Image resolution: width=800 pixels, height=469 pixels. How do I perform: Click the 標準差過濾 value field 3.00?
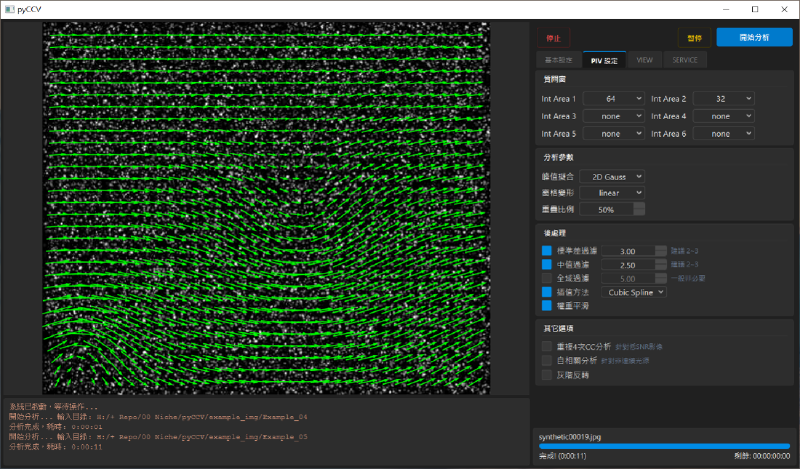point(634,251)
